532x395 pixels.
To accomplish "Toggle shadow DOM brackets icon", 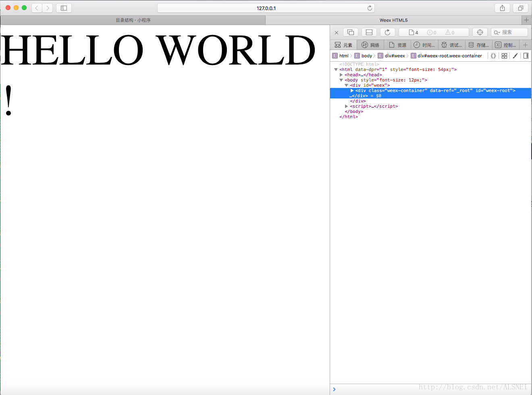I will click(x=493, y=56).
